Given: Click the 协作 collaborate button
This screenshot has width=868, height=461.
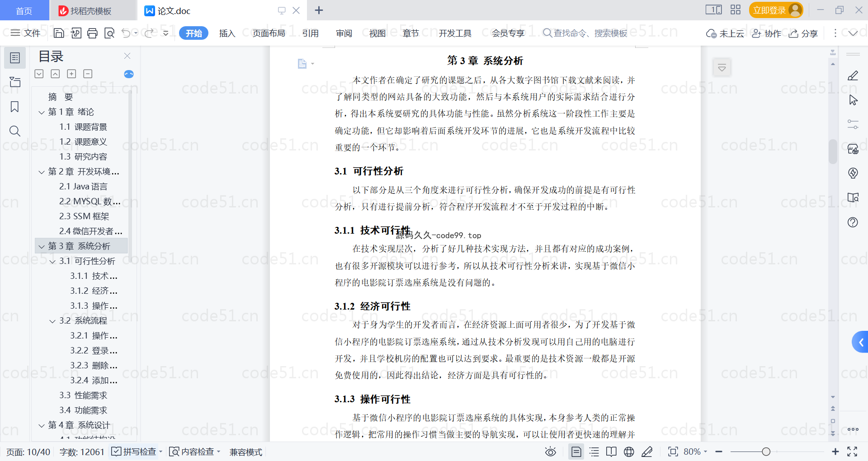Looking at the screenshot, I should coord(767,33).
